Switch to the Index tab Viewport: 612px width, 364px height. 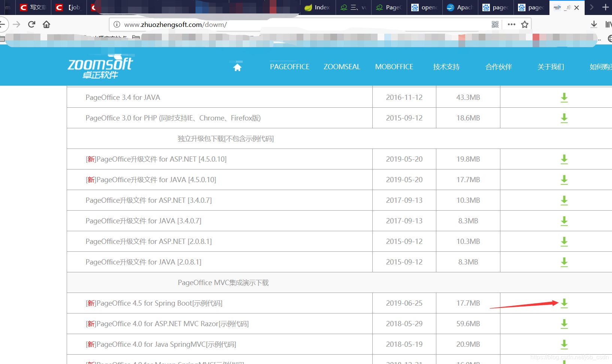(x=318, y=7)
